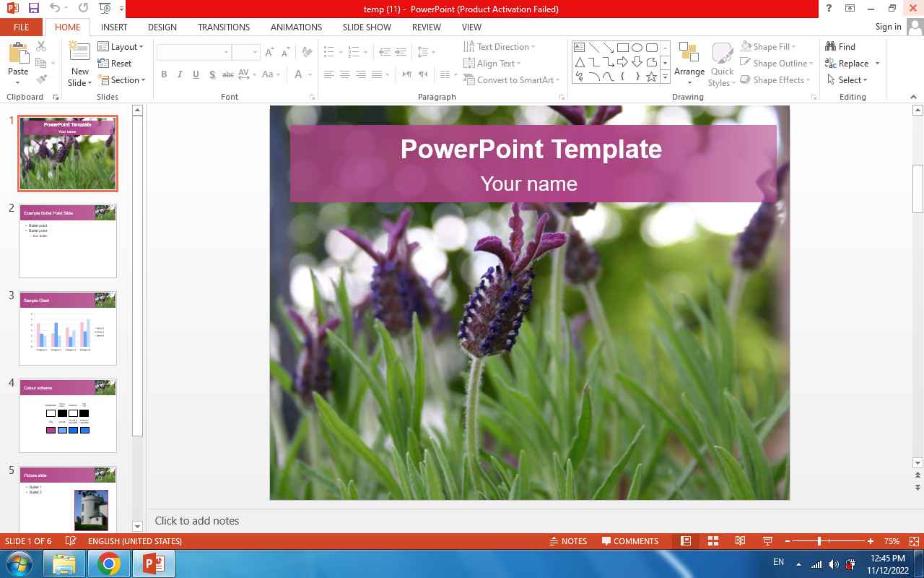Open Reading View from the status bar

740,541
